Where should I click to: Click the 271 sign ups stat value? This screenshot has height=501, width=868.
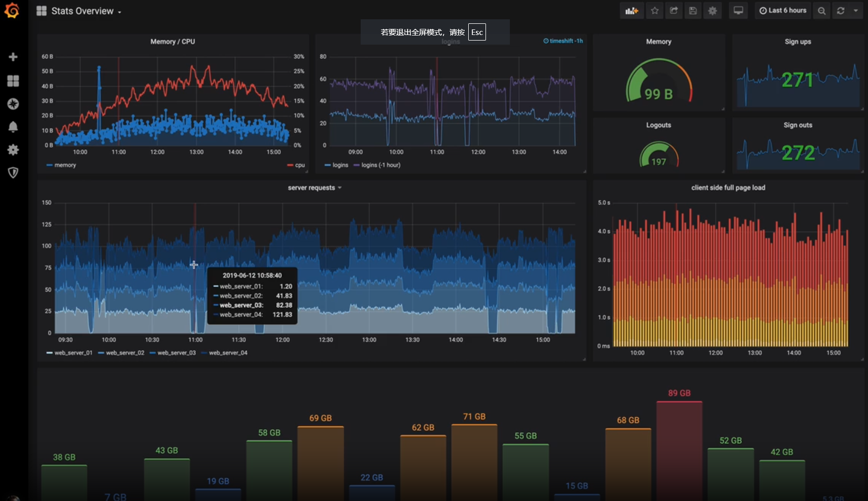pos(797,80)
